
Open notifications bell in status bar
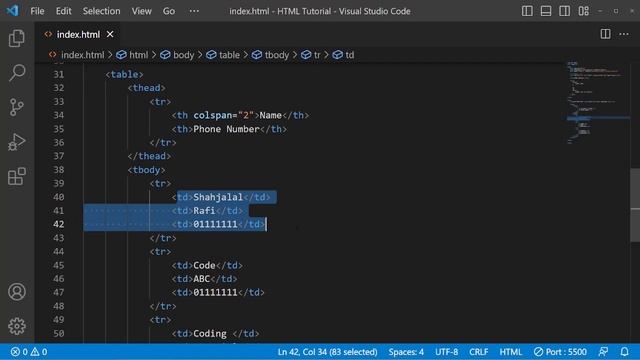tap(624, 352)
